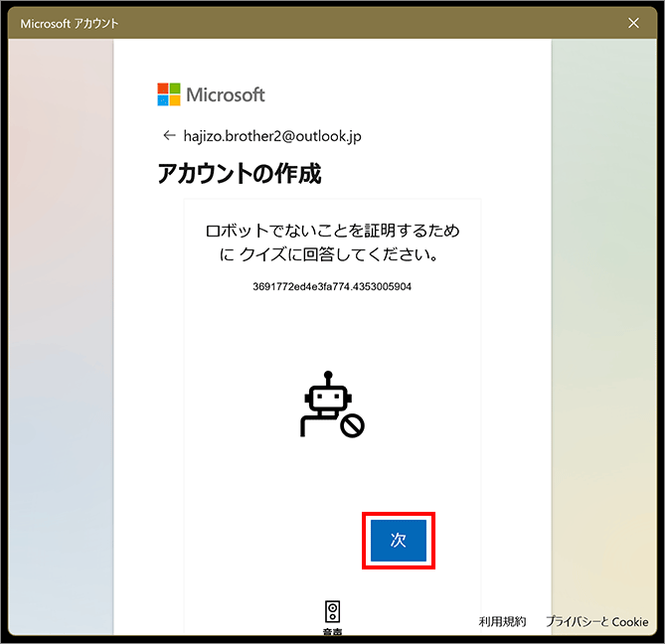Click the robot verification icon
This screenshot has height=644, width=665.
[x=332, y=404]
